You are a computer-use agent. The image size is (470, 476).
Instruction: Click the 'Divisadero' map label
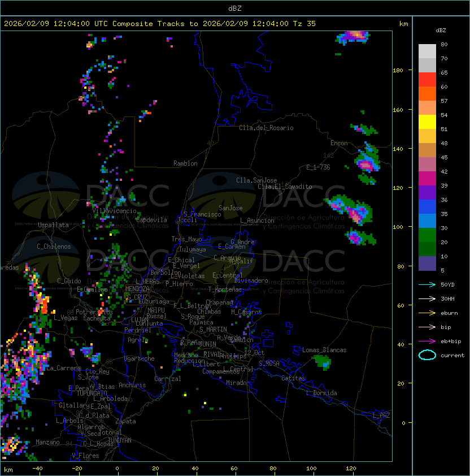(x=251, y=280)
